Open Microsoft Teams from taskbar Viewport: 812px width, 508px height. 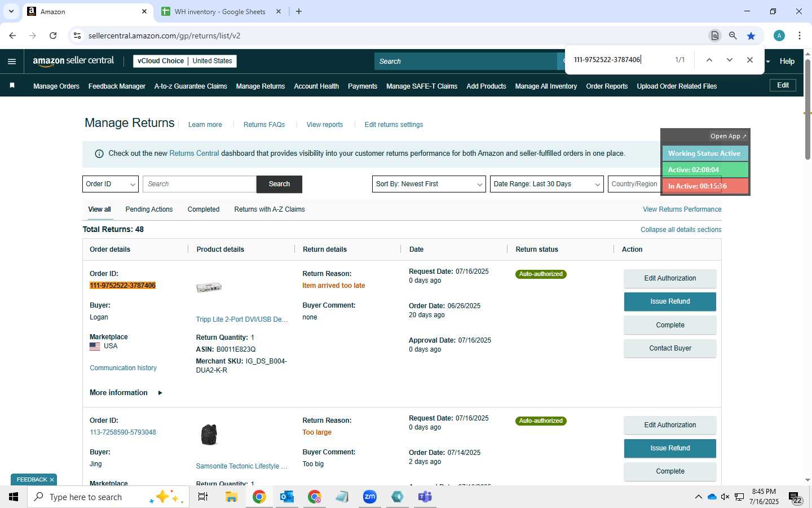pyautogui.click(x=425, y=497)
